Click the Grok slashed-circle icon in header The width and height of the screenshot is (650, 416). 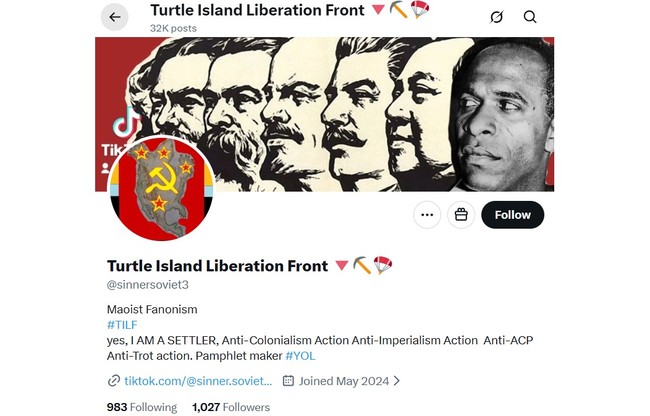496,17
